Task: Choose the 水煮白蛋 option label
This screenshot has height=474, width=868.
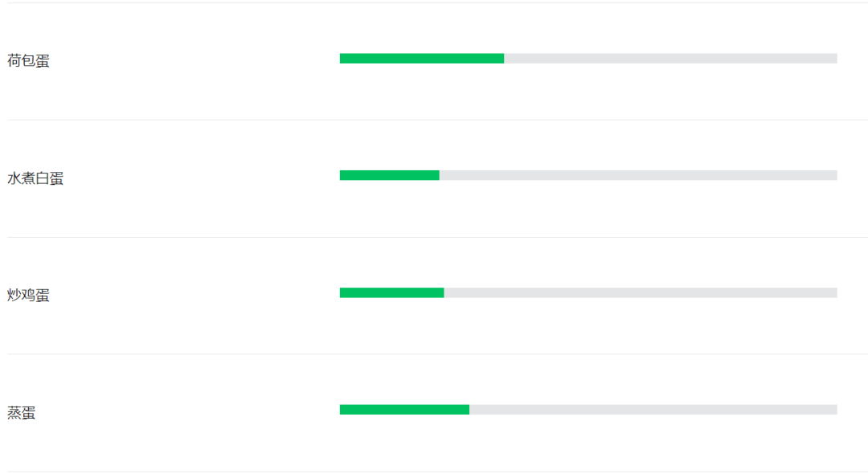Action: pos(35,178)
